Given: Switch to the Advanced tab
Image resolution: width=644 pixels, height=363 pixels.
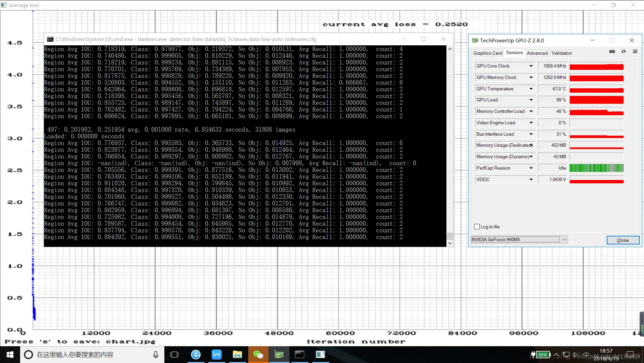Looking at the screenshot, I should 537,53.
